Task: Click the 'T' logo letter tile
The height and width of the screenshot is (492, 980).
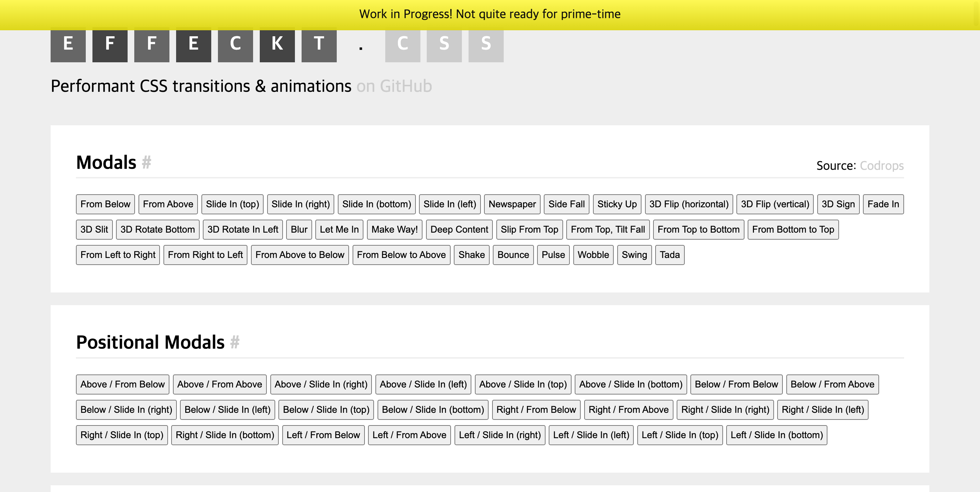Action: pyautogui.click(x=319, y=45)
